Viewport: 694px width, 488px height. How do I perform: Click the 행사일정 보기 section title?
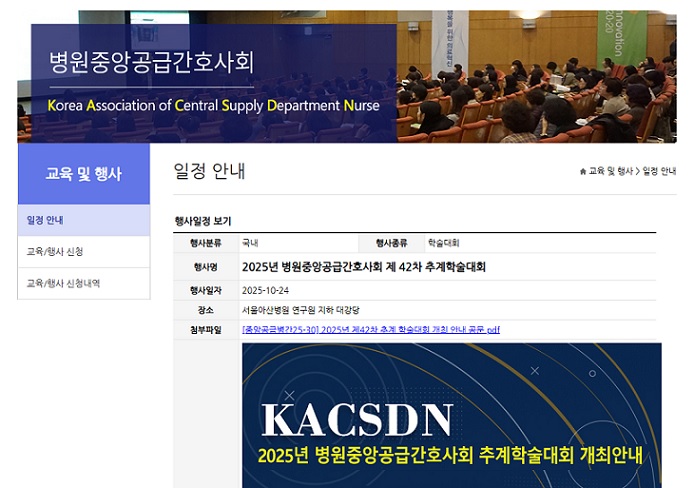pos(203,221)
